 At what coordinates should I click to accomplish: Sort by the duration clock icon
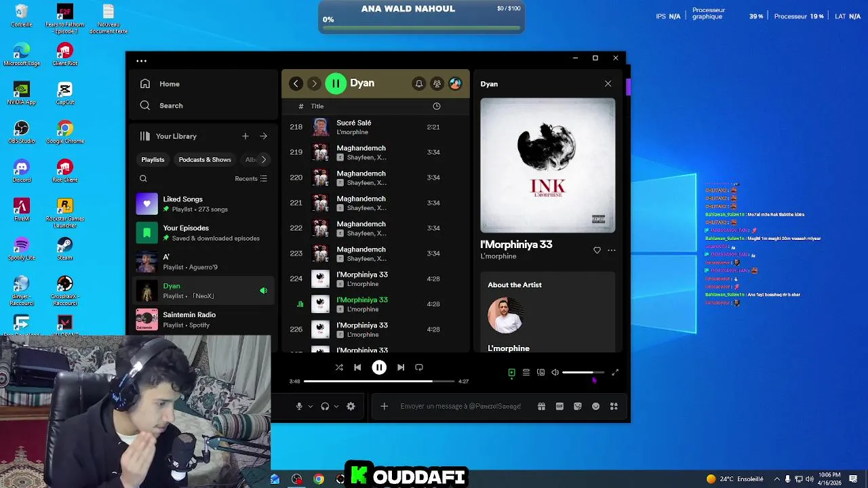pos(437,106)
